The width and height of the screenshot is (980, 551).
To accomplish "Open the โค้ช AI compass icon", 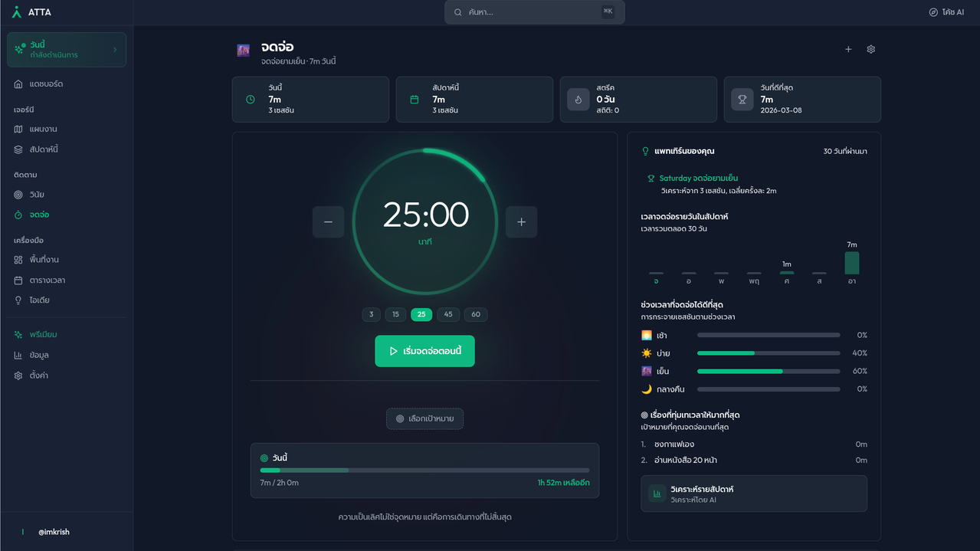I will click(933, 12).
